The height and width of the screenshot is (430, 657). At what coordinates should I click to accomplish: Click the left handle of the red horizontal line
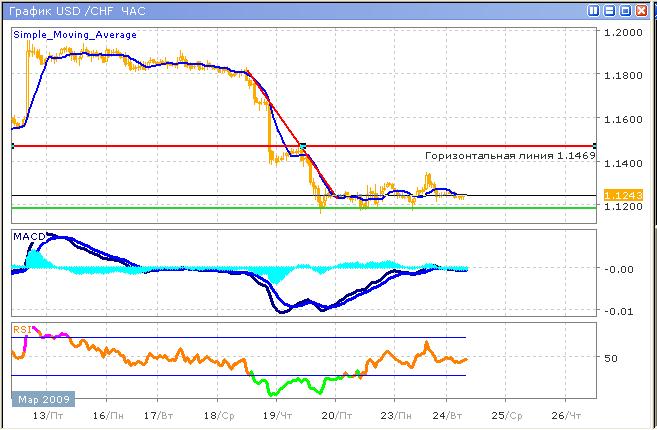[x=13, y=146]
